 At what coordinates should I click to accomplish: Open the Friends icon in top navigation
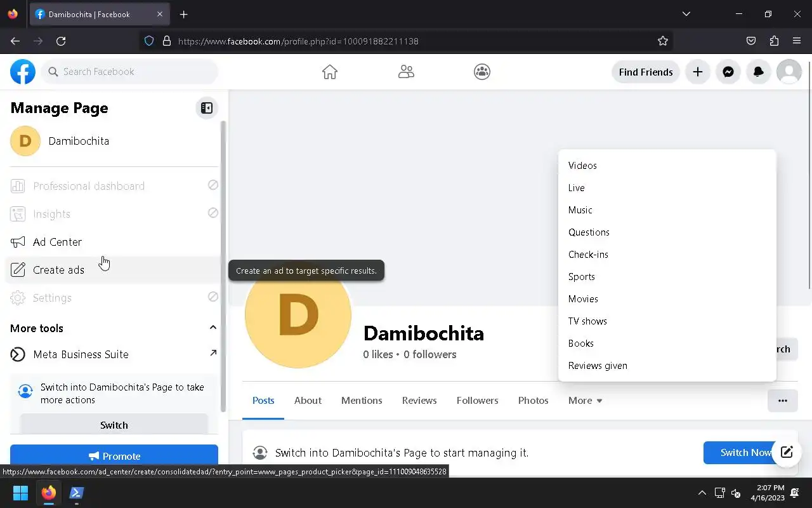pyautogui.click(x=406, y=72)
